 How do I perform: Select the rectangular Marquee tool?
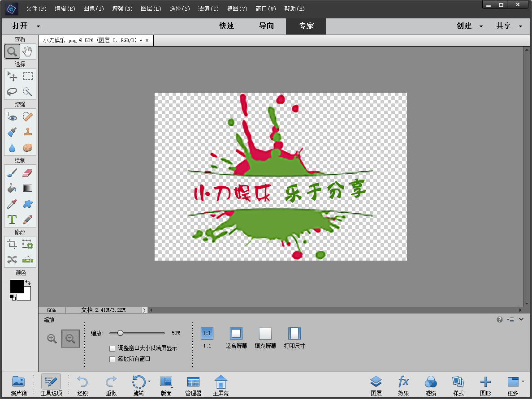[28, 76]
